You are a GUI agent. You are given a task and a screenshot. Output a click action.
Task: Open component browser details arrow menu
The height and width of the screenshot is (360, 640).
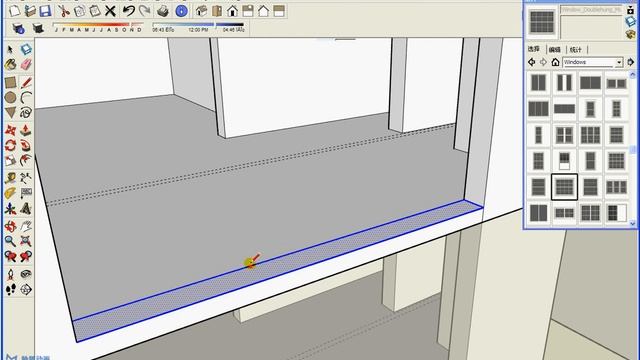pos(630,62)
